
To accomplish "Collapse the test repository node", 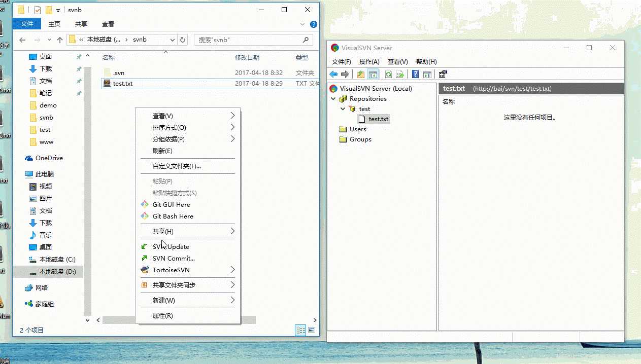I will pos(343,109).
